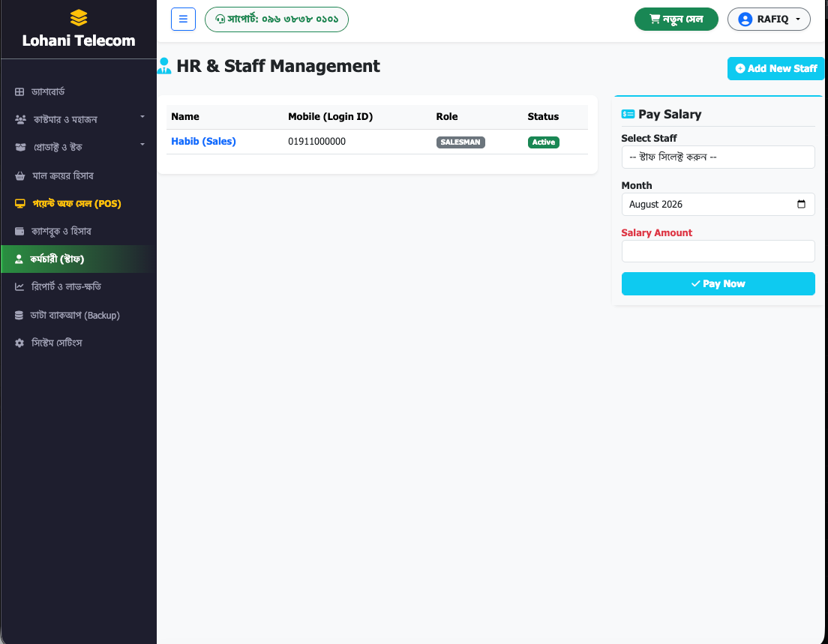This screenshot has height=644, width=828.
Task: Toggle sidebar with hamburger menu button
Action: point(183,19)
